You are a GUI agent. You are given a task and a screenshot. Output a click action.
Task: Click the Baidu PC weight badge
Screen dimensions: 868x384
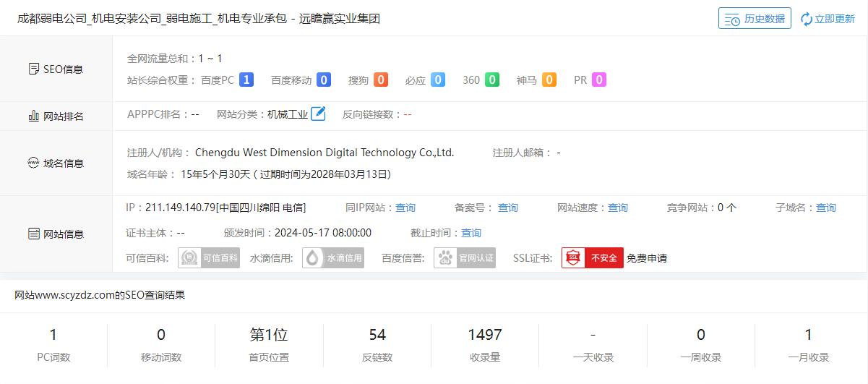click(246, 80)
